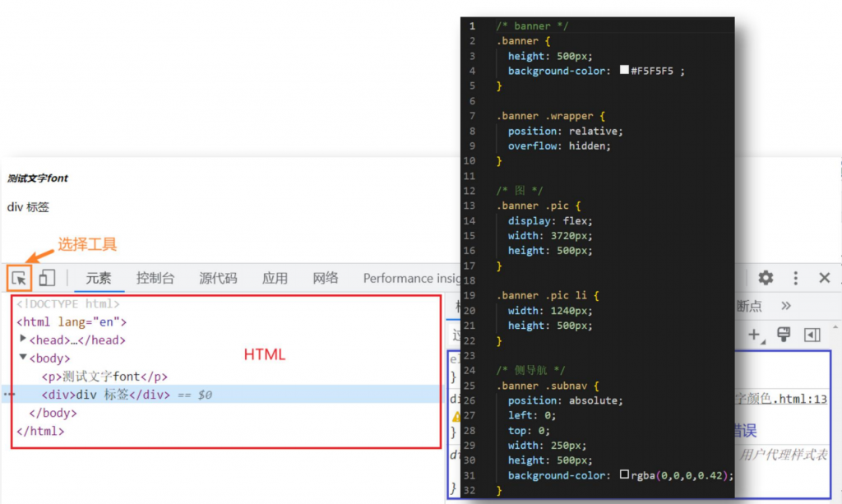The height and width of the screenshot is (504, 842).
Task: Select the 断点 tab in styles pane
Action: click(x=748, y=306)
